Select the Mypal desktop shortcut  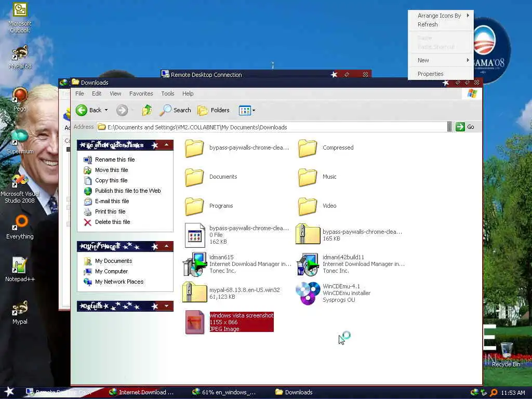pos(20,312)
